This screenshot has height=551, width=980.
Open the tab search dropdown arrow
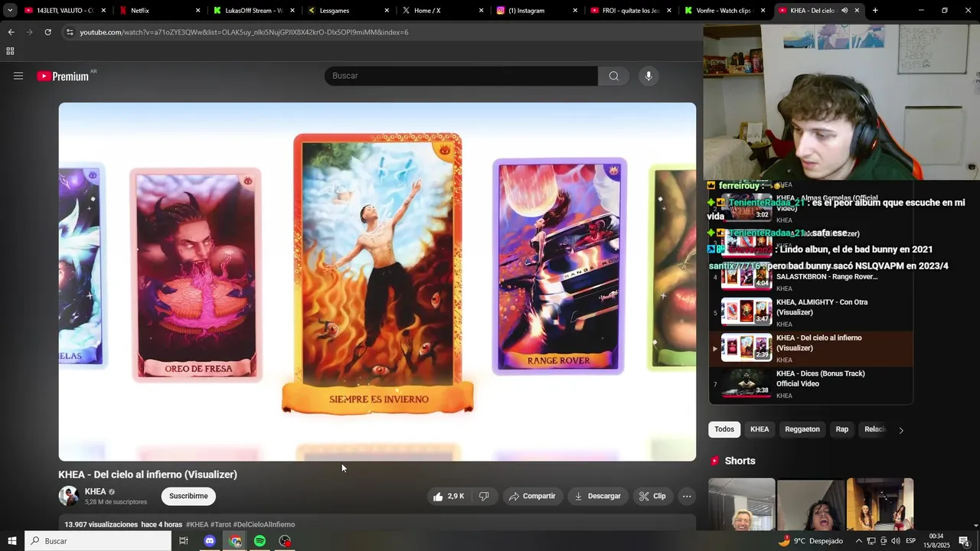click(x=10, y=11)
